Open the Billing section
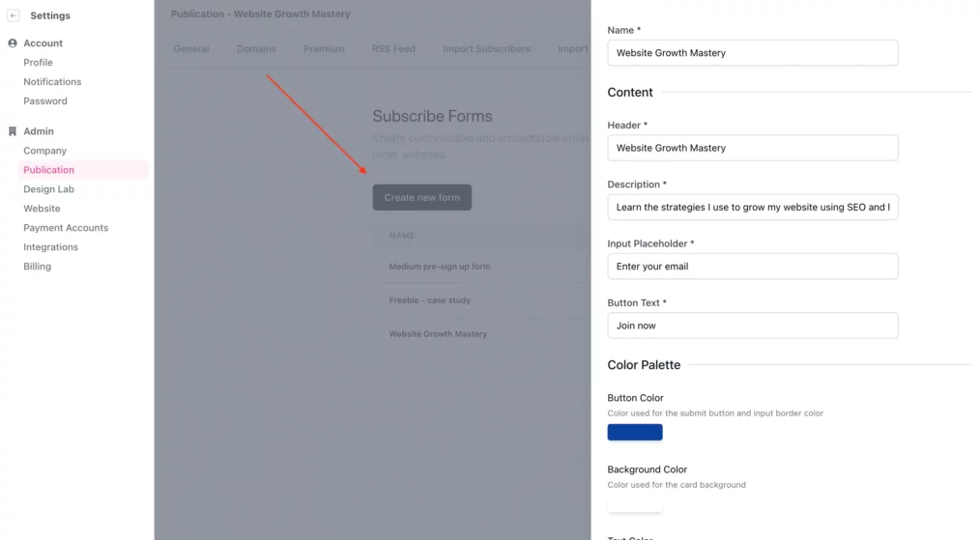Image resolution: width=980 pixels, height=540 pixels. tap(38, 267)
